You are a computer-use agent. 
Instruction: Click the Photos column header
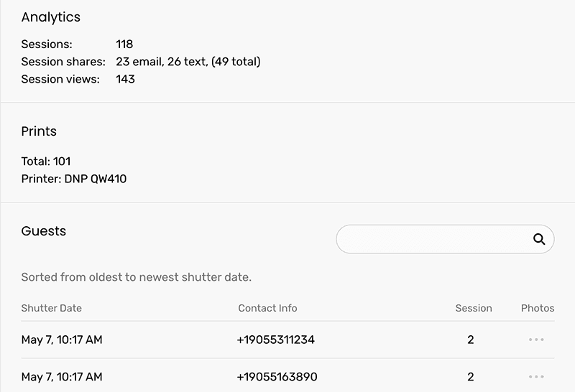point(538,308)
